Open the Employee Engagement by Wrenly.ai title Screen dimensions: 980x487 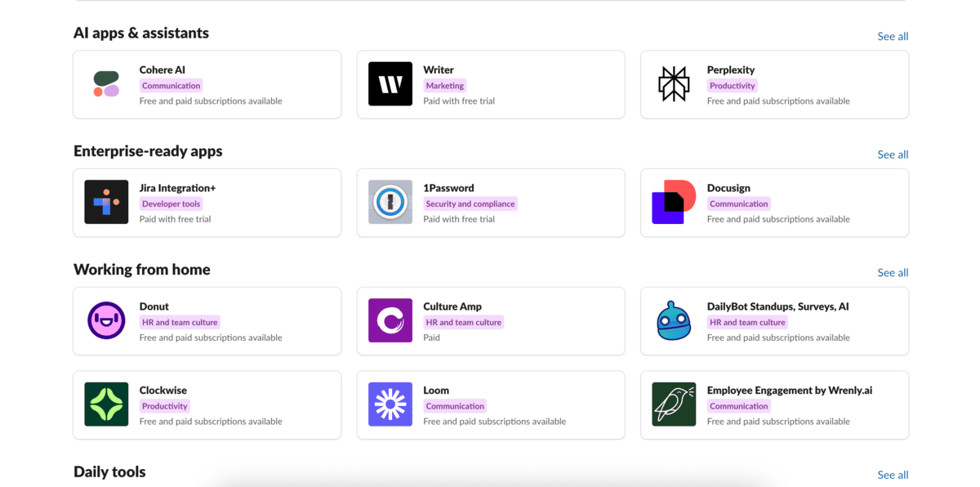pos(789,391)
